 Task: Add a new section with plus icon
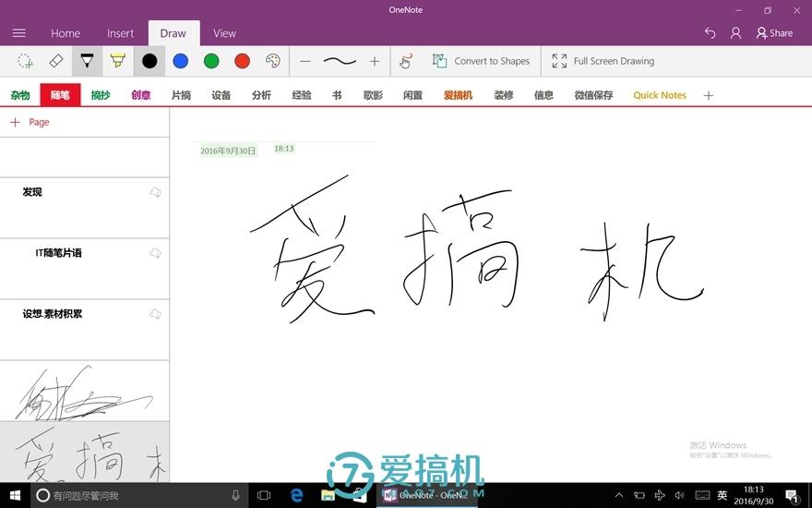coord(709,95)
